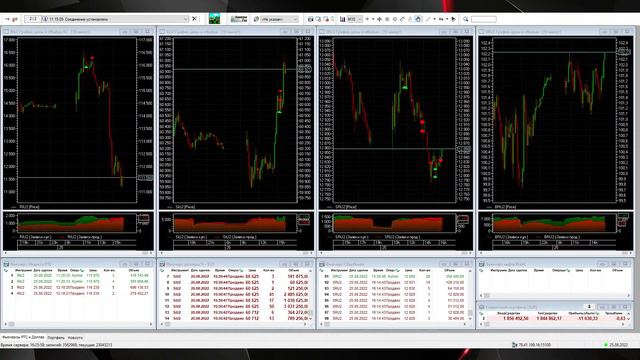Click the BRU2 chart window title icon
Image resolution: width=640 pixels, height=360 pixels.
tap(482, 31)
